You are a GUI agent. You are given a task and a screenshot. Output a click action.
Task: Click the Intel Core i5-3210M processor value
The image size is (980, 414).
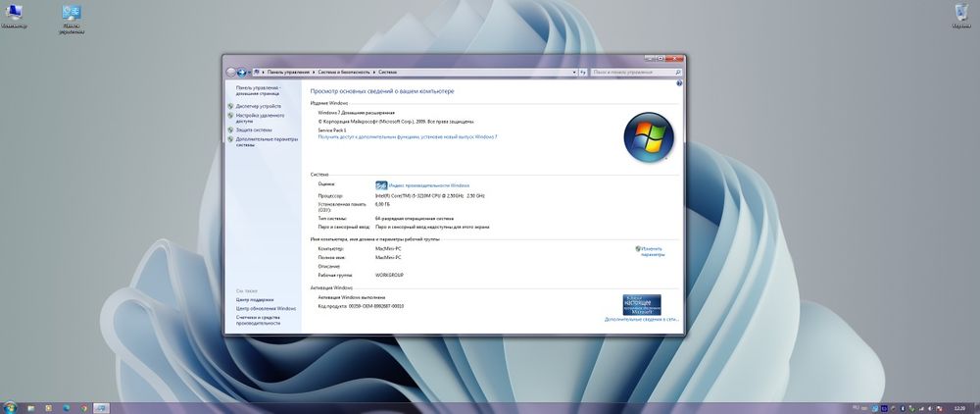coord(430,196)
